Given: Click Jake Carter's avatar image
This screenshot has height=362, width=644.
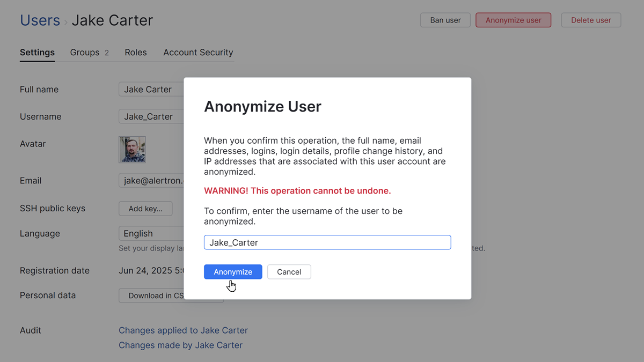Looking at the screenshot, I should (131, 149).
